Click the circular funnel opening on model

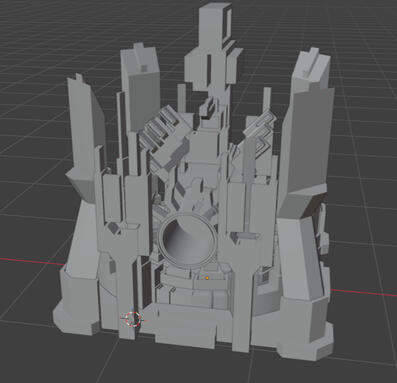pos(188,239)
